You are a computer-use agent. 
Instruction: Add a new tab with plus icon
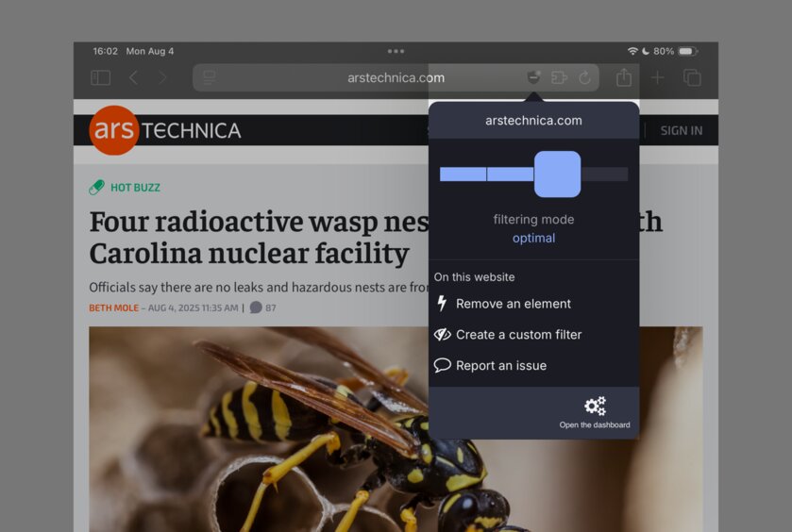coord(657,77)
